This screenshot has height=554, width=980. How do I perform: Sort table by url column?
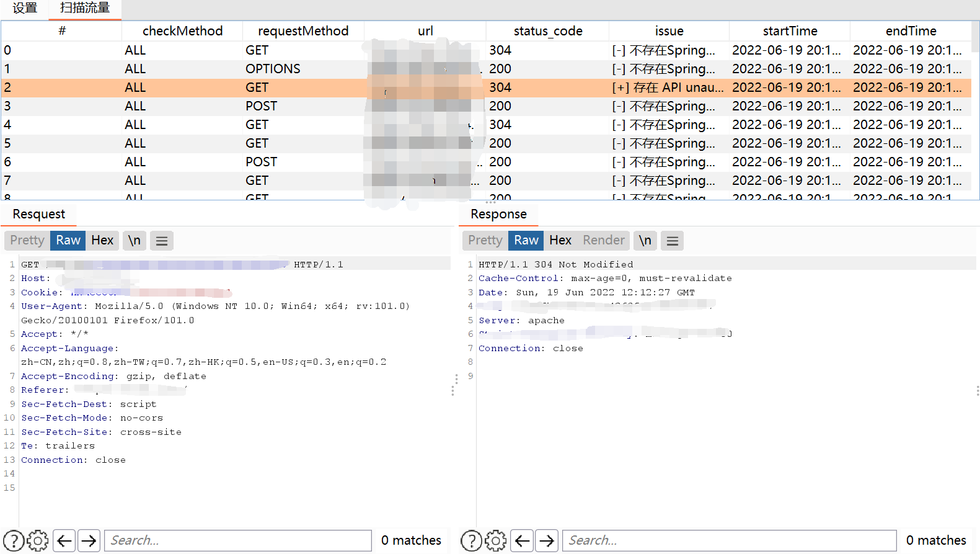pos(425,31)
